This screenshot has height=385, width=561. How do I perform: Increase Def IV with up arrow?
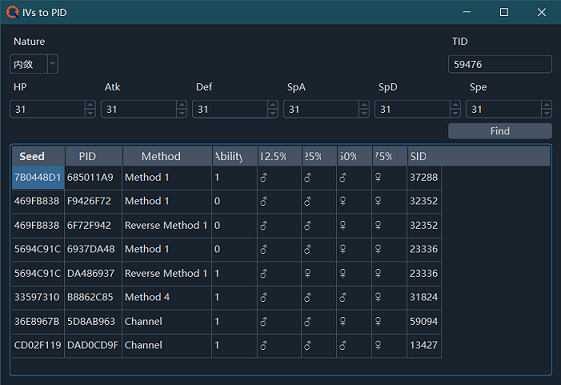(273, 105)
